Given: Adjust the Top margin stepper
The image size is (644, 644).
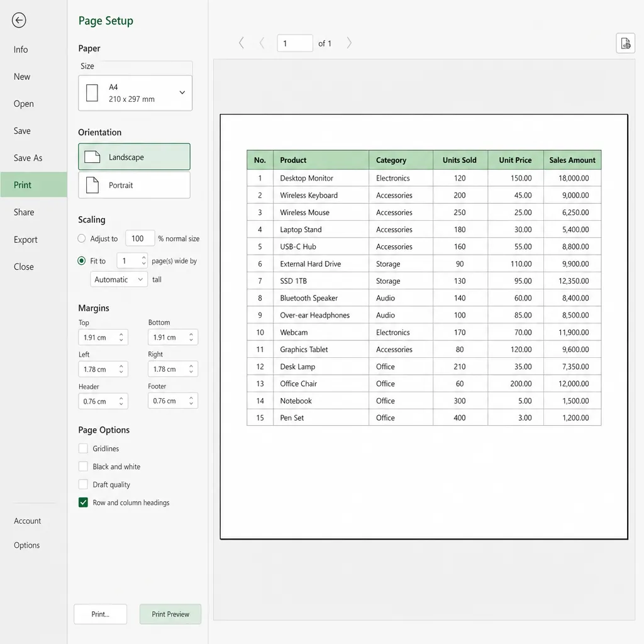Looking at the screenshot, I should 121,337.
